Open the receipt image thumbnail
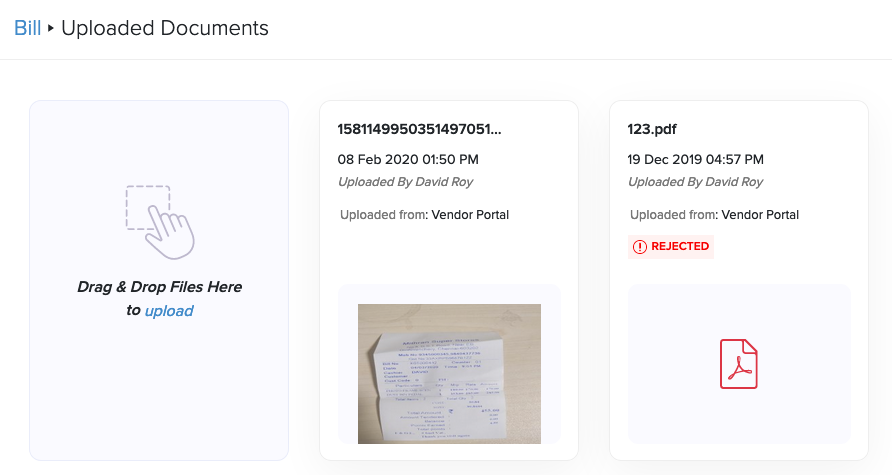Image resolution: width=892 pixels, height=475 pixels. [x=449, y=373]
